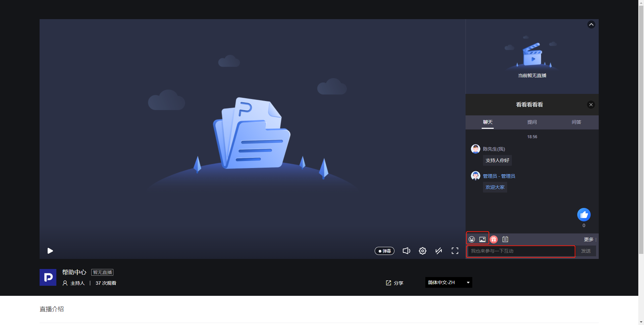Screen dimensions: 644x325
Task: Click the 管理员 avatar in chat
Action: (476, 176)
